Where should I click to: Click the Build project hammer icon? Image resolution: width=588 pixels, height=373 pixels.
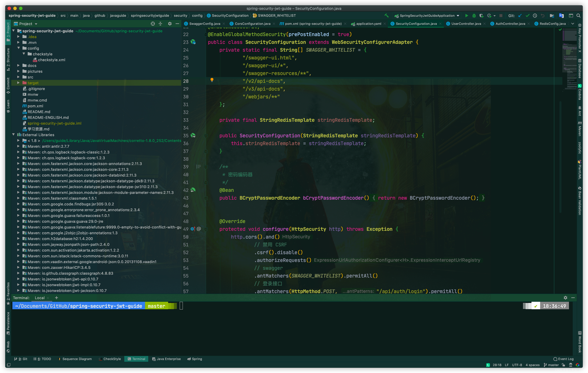tap(387, 16)
